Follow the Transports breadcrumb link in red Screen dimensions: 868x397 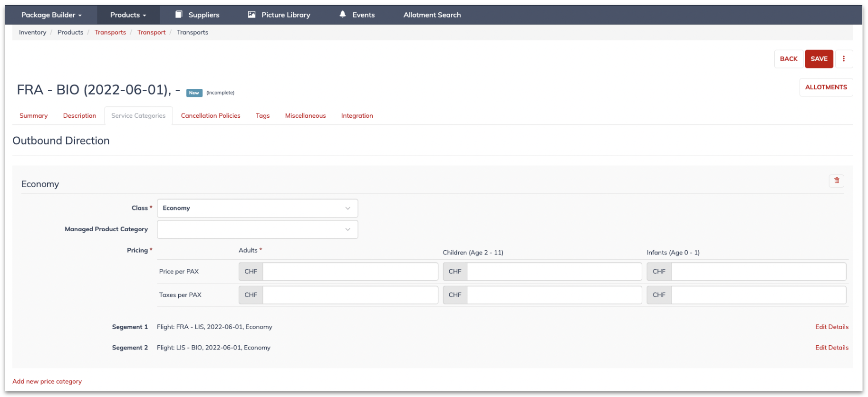pyautogui.click(x=110, y=32)
